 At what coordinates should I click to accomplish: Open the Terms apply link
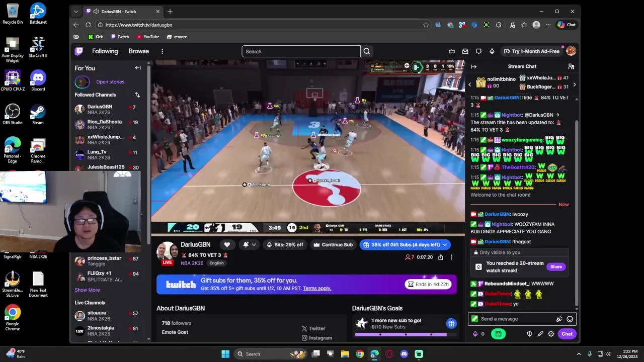point(317,289)
